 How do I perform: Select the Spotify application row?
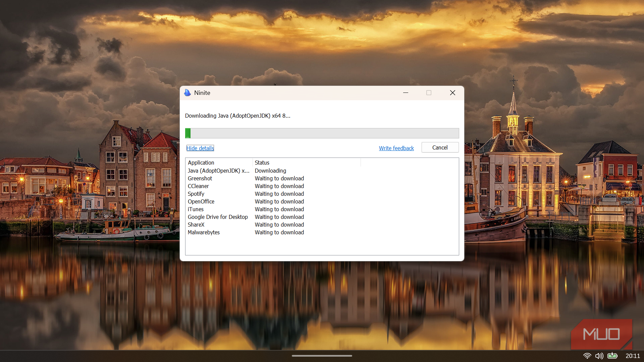[x=273, y=194]
